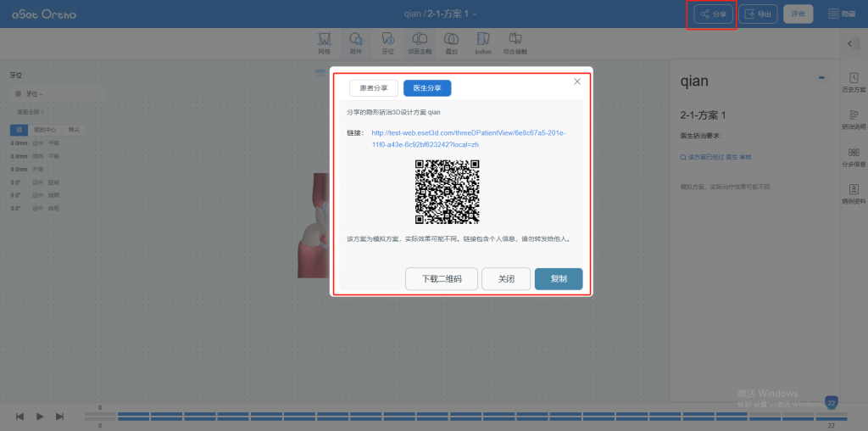
Task: Jump to first step in timeline
Action: [20, 416]
